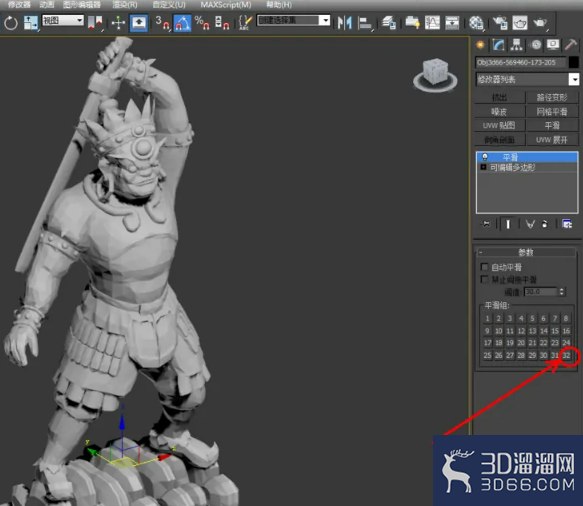
Task: Select the Rotate tool in toolbar
Action: (10, 23)
